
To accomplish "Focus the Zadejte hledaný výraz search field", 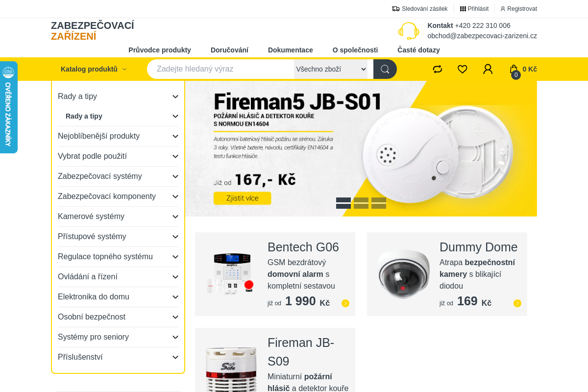I will coord(220,69).
